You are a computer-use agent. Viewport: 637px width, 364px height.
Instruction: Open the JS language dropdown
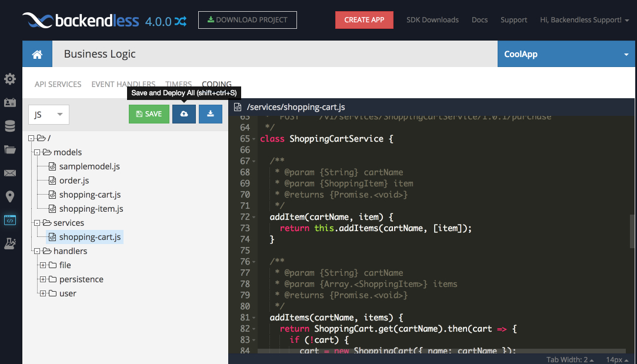point(49,115)
